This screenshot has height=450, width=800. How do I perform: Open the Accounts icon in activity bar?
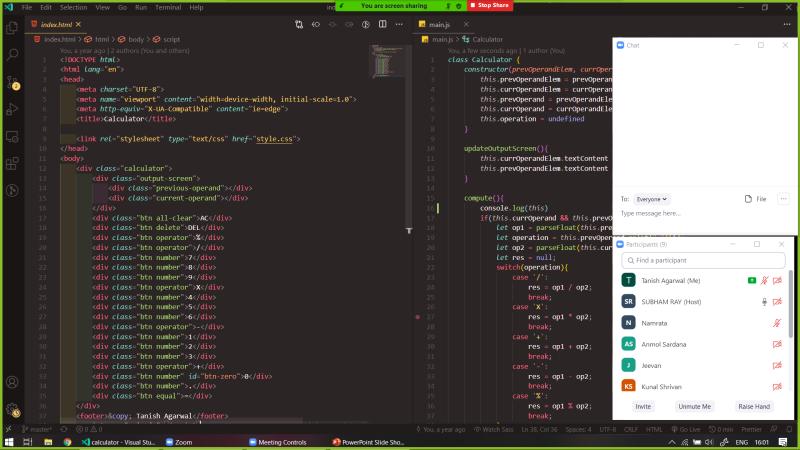(x=12, y=382)
